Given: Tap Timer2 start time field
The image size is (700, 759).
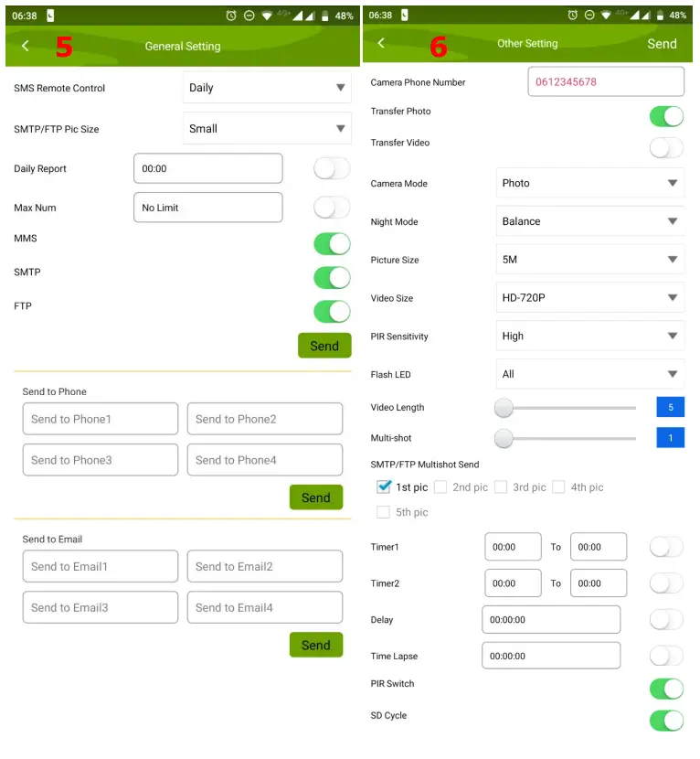Looking at the screenshot, I should (514, 583).
